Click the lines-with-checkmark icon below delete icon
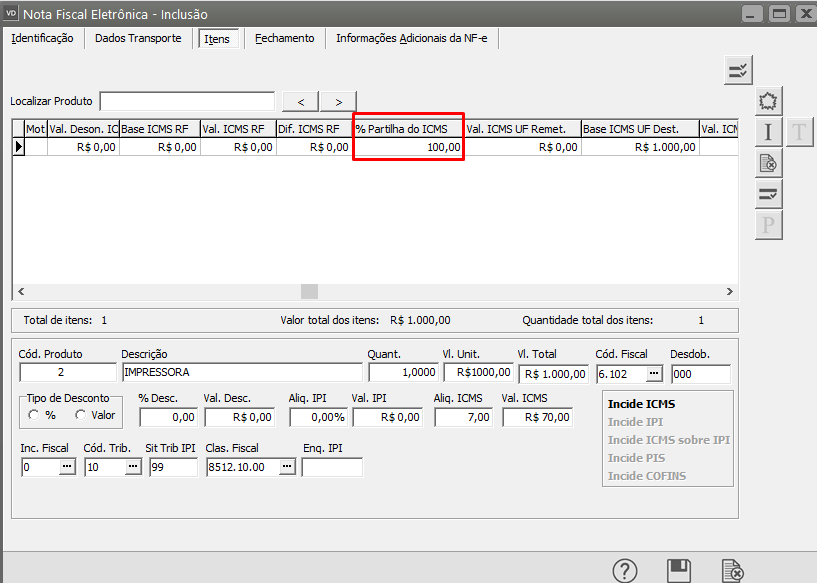This screenshot has height=583, width=817. 768,194
